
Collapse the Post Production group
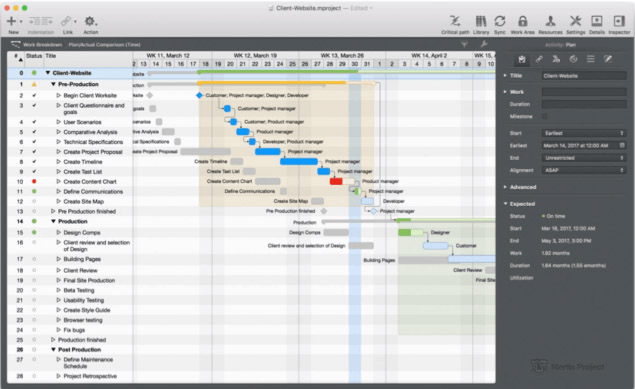click(x=53, y=350)
